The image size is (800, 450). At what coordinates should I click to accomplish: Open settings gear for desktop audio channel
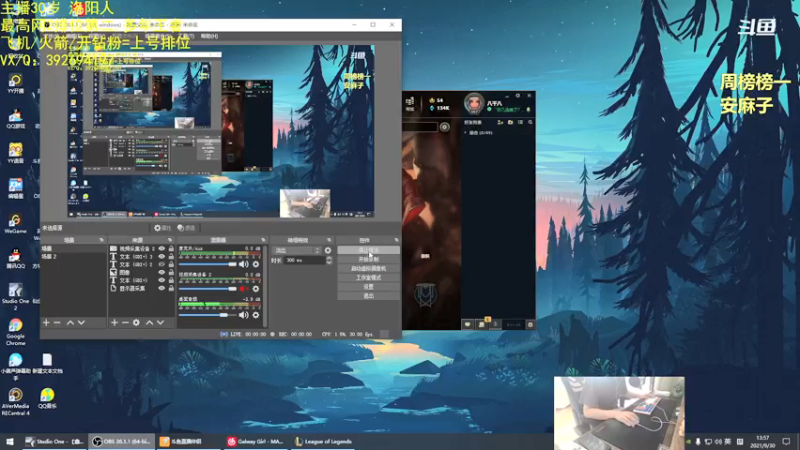pos(256,315)
